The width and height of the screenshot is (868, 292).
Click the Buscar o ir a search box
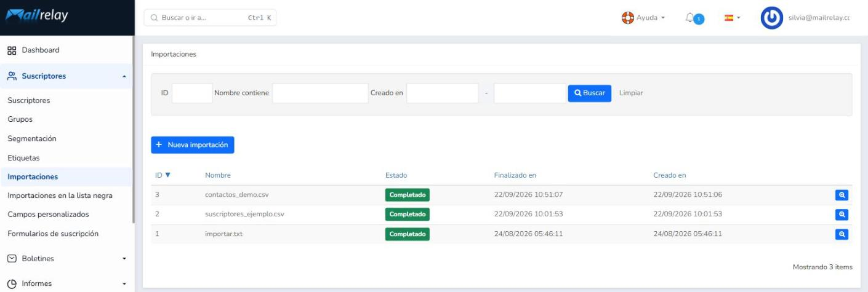tap(210, 18)
